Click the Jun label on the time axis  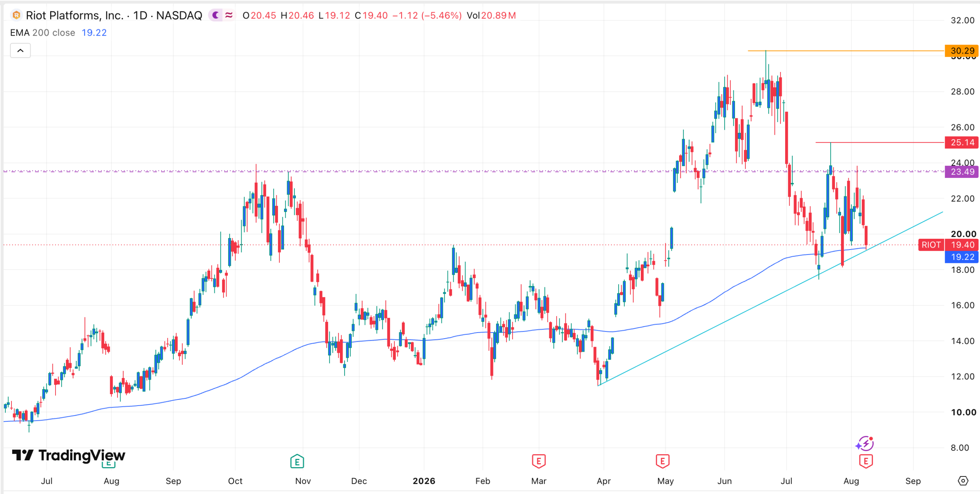(724, 481)
